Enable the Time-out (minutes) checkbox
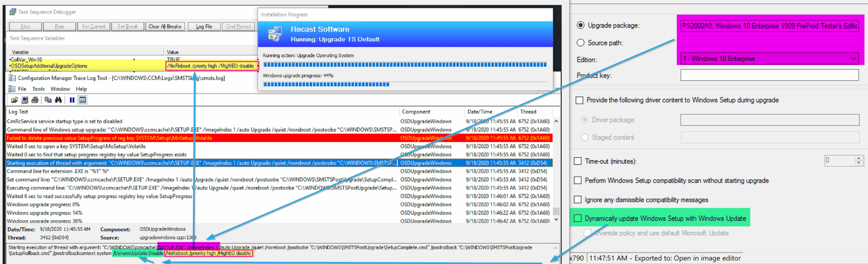Screen dimensions: 868x264 578,161
